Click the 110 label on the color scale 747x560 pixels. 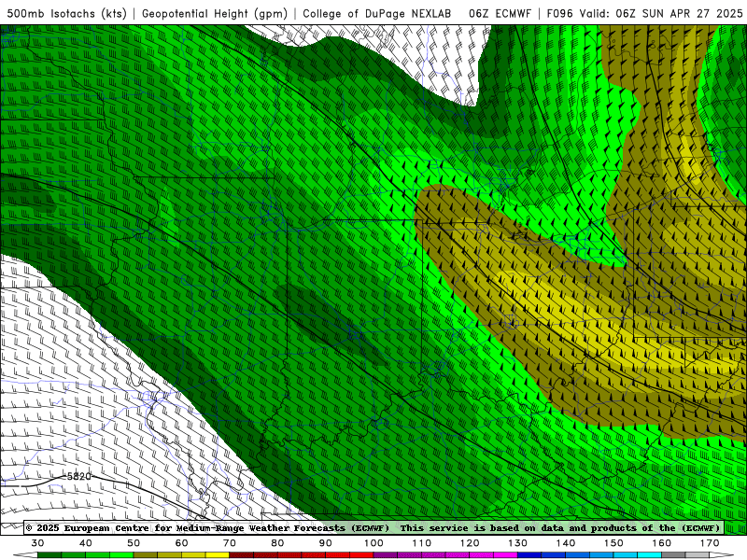tap(422, 543)
